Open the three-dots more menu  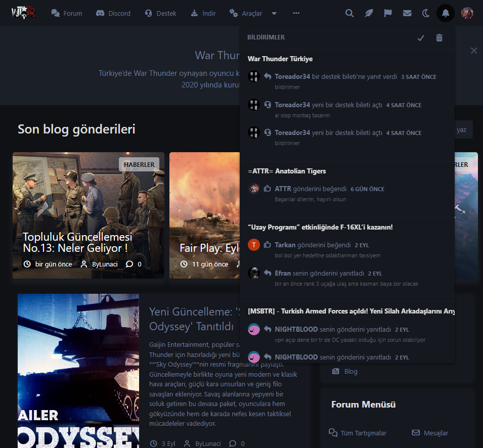click(x=296, y=13)
